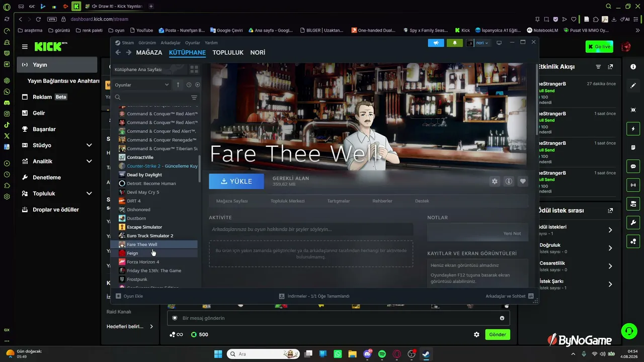The image size is (644, 362).
Task: Click the activity status input field
Action: 311,229
